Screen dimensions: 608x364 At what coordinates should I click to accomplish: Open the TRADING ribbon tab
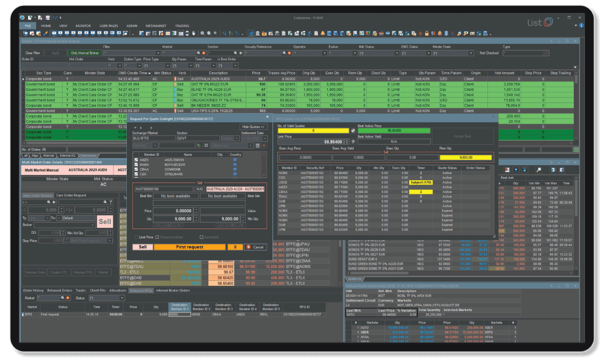tap(182, 26)
